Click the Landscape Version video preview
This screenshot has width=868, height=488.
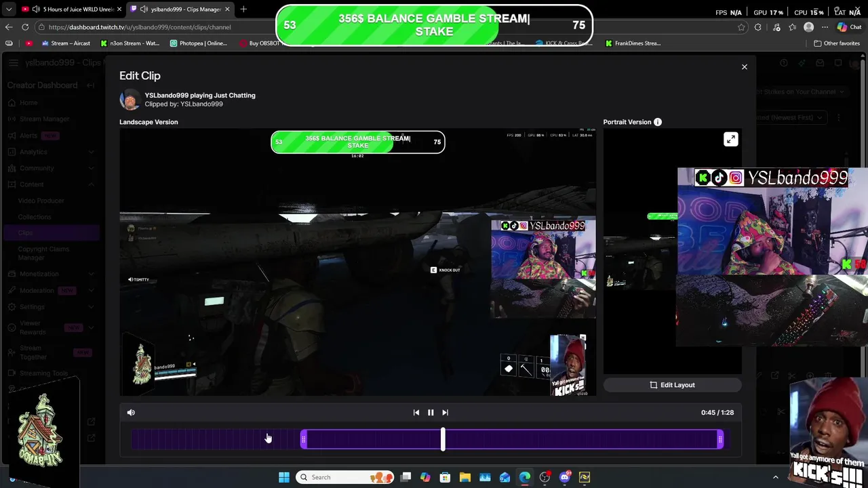pyautogui.click(x=357, y=262)
